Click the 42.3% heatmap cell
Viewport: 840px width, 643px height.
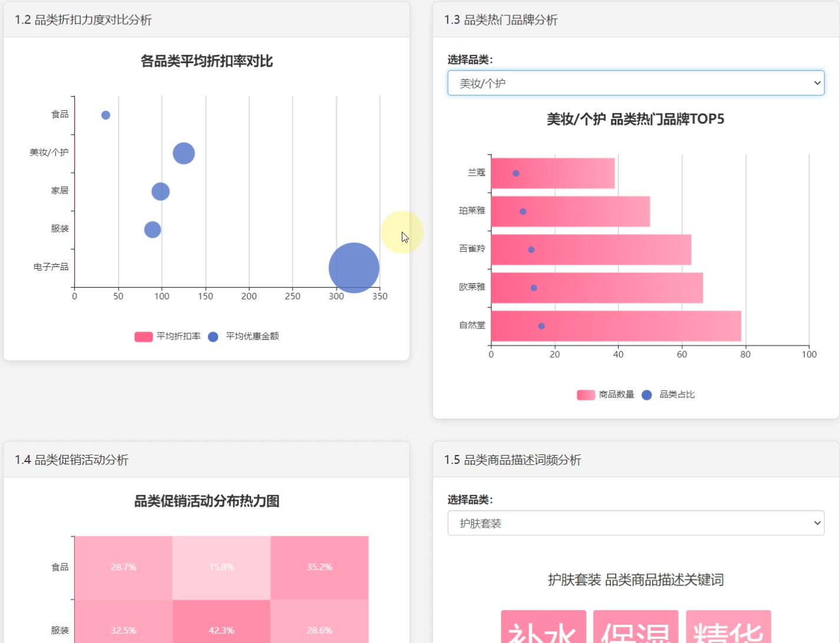[221, 622]
